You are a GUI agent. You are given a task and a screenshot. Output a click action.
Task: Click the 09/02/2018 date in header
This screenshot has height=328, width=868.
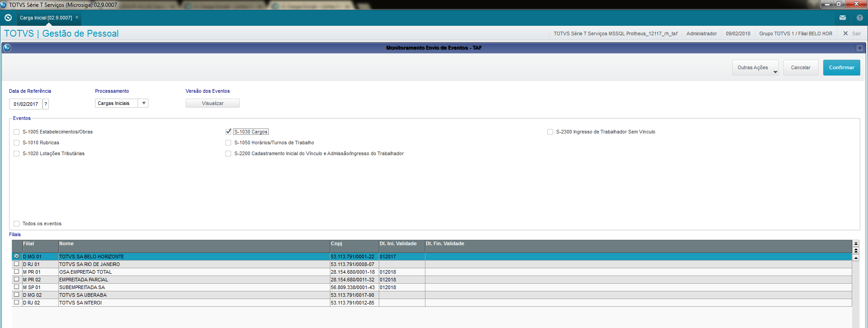pos(738,33)
